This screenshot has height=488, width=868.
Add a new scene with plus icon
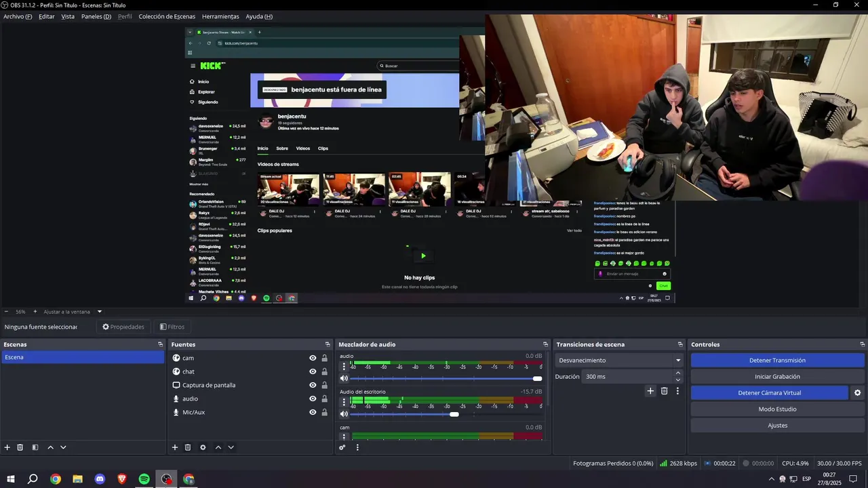click(x=7, y=447)
